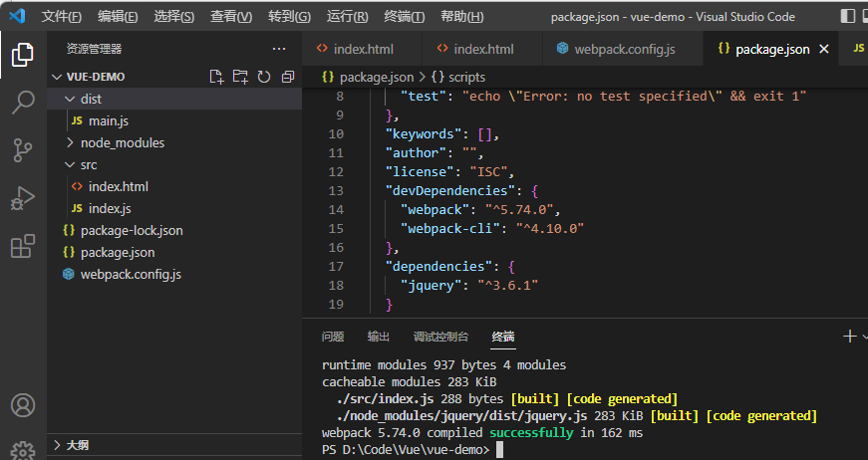This screenshot has width=868, height=460.
Task: Open the Extensions view
Action: coord(23,246)
